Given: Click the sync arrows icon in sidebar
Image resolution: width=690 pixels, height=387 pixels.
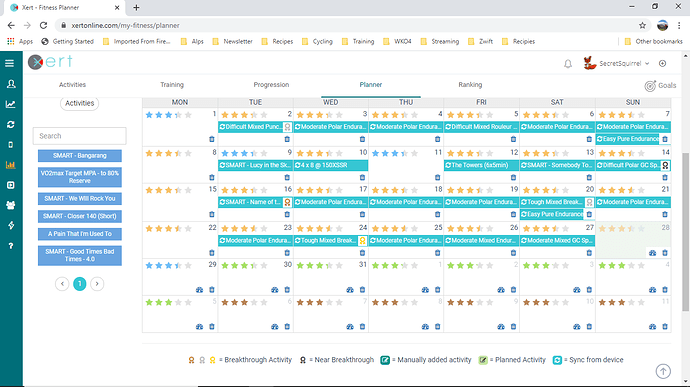Looking at the screenshot, I should (x=11, y=125).
